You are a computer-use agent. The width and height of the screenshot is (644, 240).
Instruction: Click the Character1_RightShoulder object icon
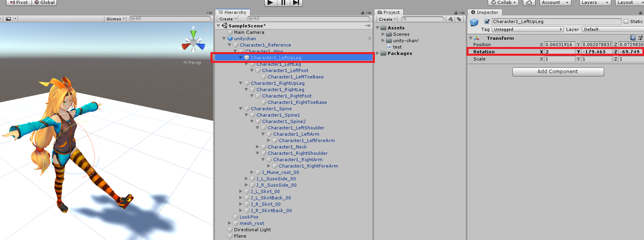tap(264, 153)
